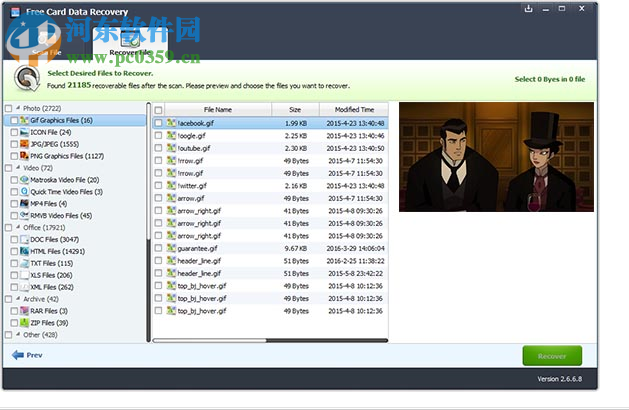This screenshot has width=629, height=410.
Task: Check the Photo (2722) category checkbox
Action: click(8, 108)
